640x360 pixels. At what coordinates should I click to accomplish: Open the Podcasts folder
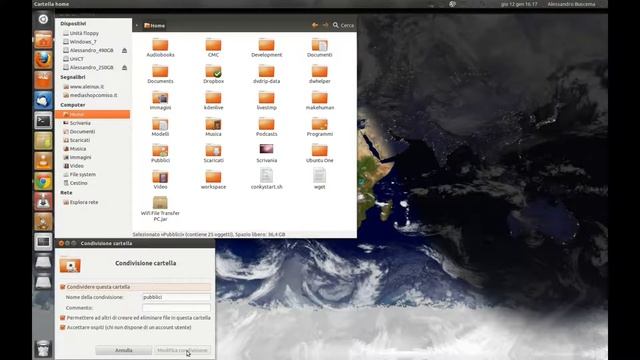tap(267, 127)
